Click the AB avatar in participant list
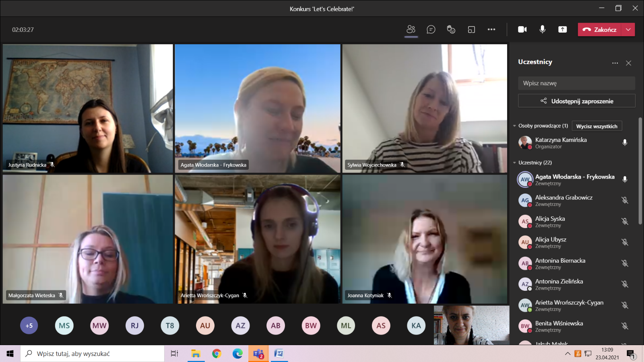Screen dimensions: 644x362 click(525, 263)
